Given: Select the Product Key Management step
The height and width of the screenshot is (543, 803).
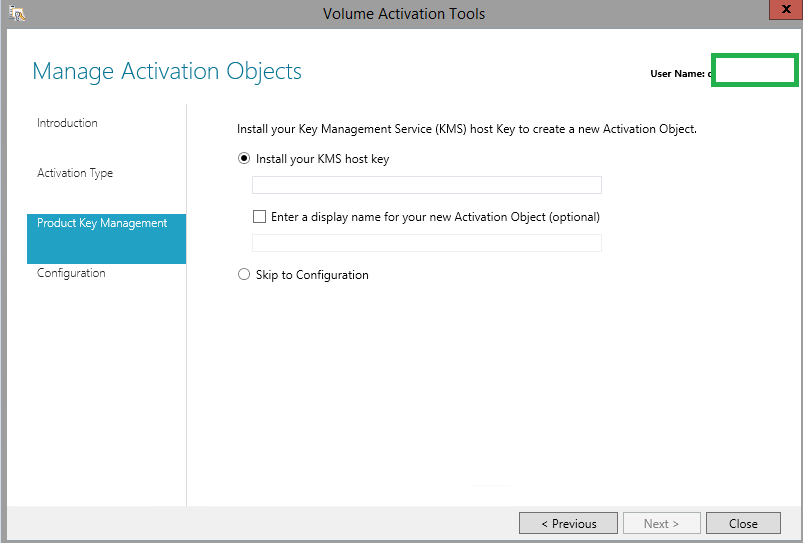Looking at the screenshot, I should pyautogui.click(x=107, y=239).
